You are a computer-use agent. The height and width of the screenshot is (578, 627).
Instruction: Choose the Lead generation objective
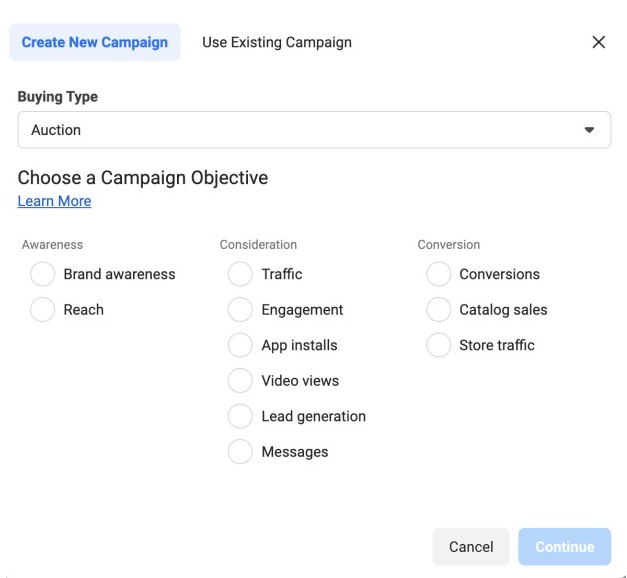pos(241,416)
